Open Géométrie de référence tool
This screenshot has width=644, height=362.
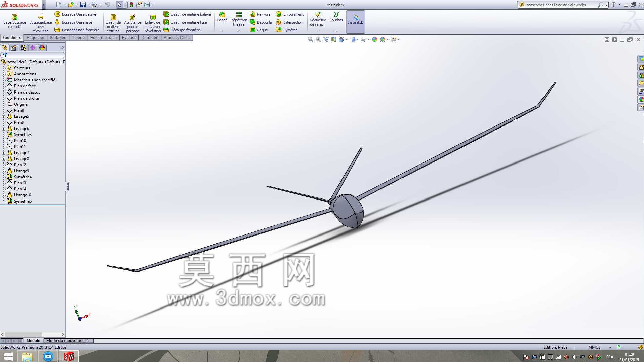click(318, 19)
